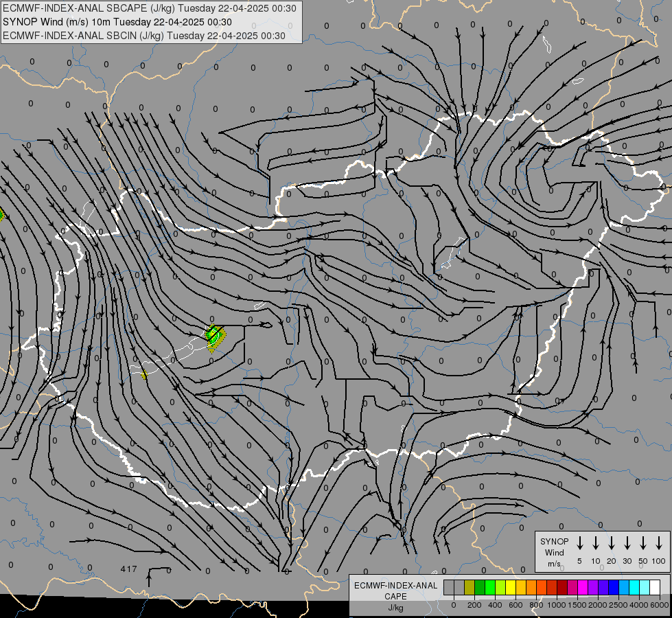Click the green CAPE patch at left map edge
The height and width of the screenshot is (618, 672).
pyautogui.click(x=1, y=214)
